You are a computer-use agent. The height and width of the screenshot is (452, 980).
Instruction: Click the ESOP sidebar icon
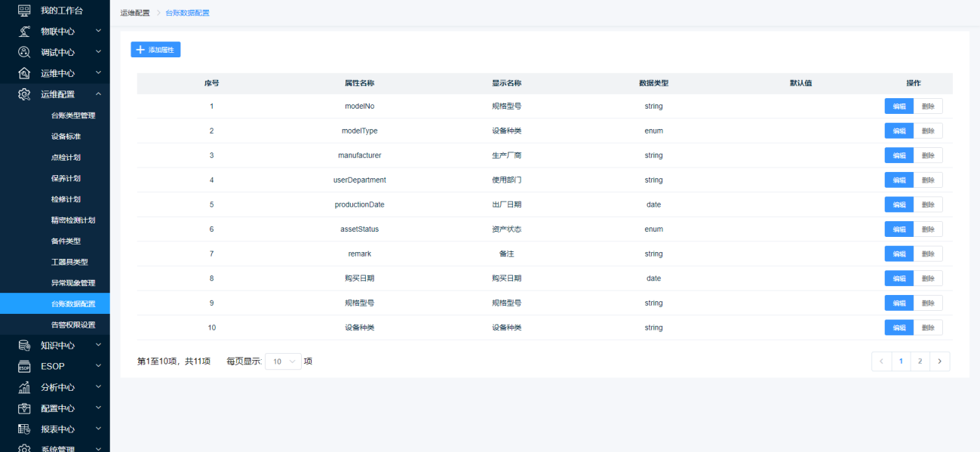(x=24, y=367)
